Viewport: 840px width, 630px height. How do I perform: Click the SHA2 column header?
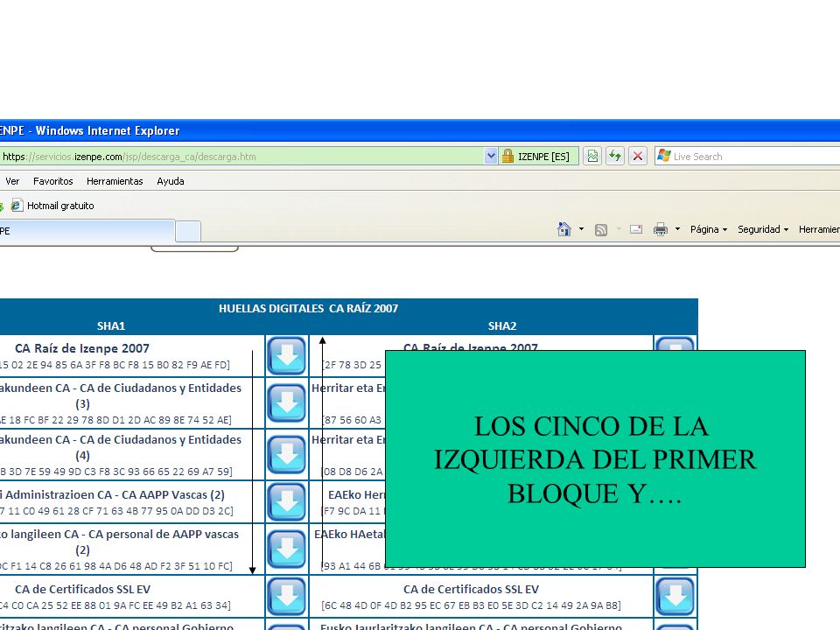(502, 325)
